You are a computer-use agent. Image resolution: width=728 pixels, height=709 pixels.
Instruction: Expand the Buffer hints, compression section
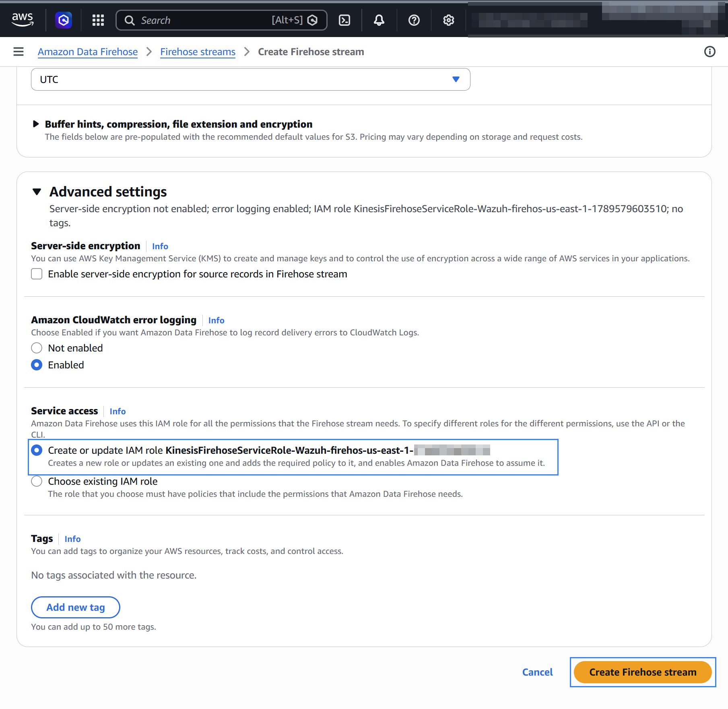[x=36, y=124]
